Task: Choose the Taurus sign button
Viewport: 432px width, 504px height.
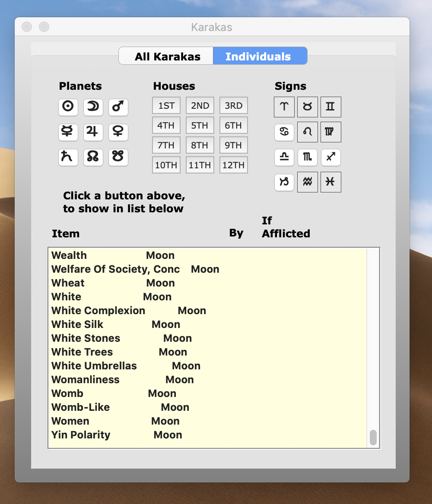Action: (308, 107)
